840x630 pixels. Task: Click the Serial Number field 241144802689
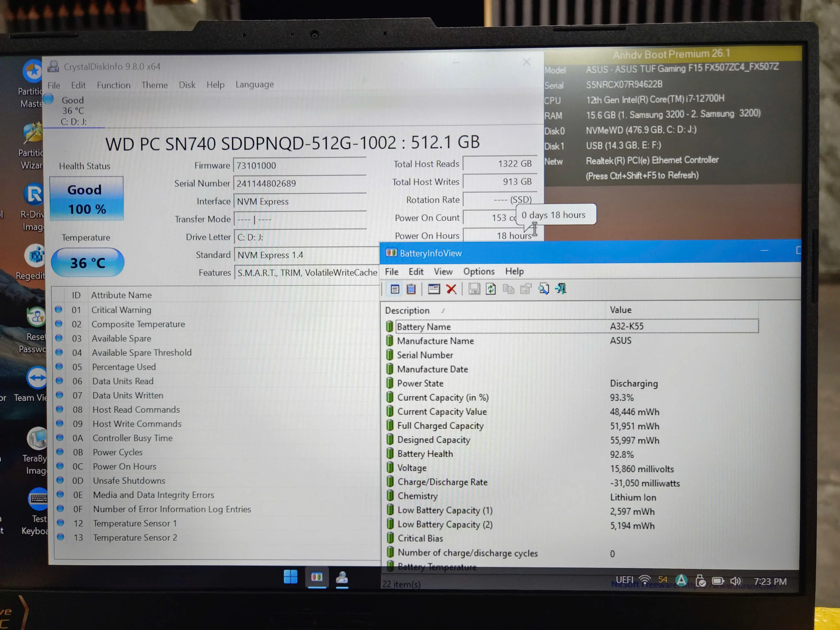(300, 183)
